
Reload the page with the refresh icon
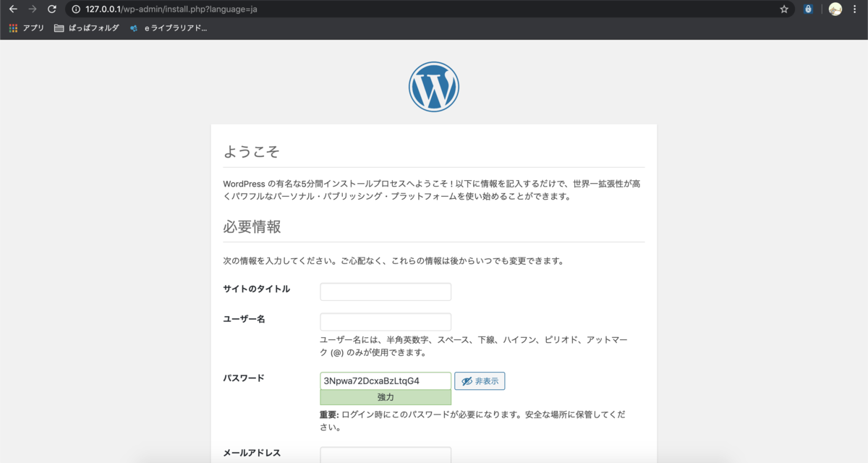[51, 9]
